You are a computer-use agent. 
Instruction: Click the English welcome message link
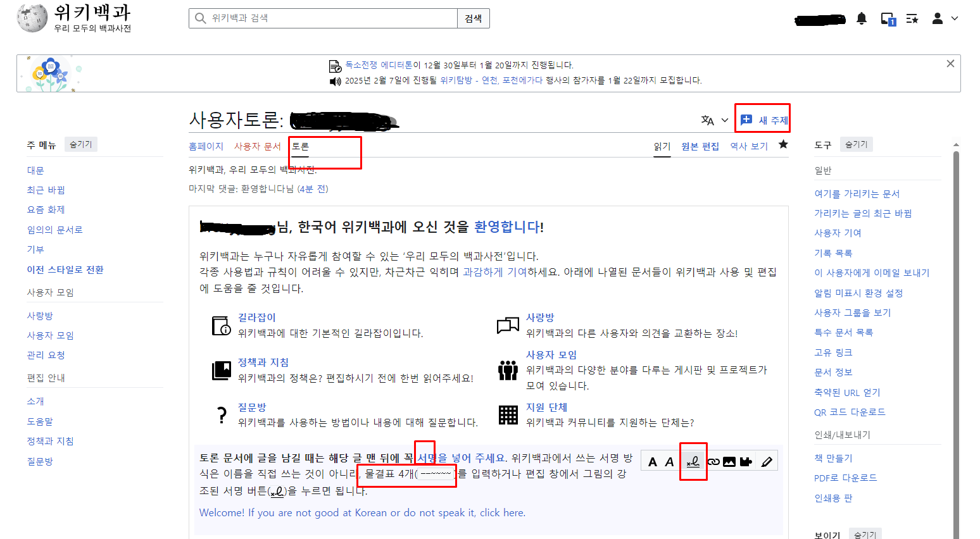(x=362, y=512)
